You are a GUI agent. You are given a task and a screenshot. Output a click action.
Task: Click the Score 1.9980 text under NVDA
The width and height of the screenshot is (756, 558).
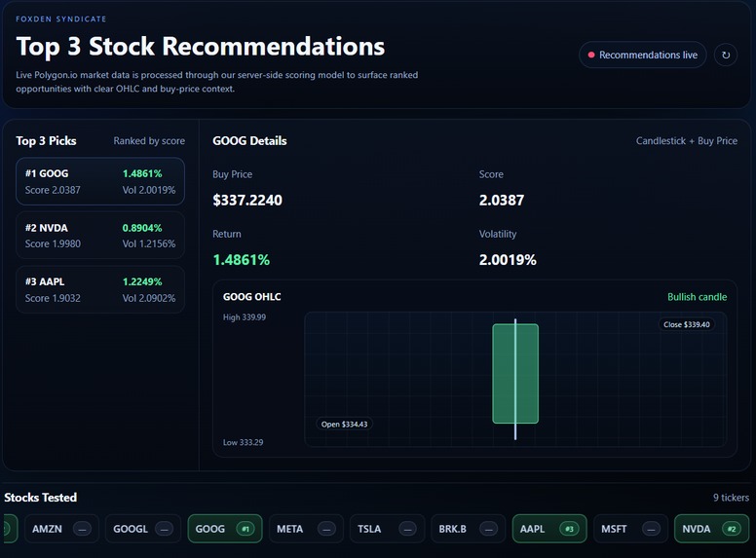point(53,243)
